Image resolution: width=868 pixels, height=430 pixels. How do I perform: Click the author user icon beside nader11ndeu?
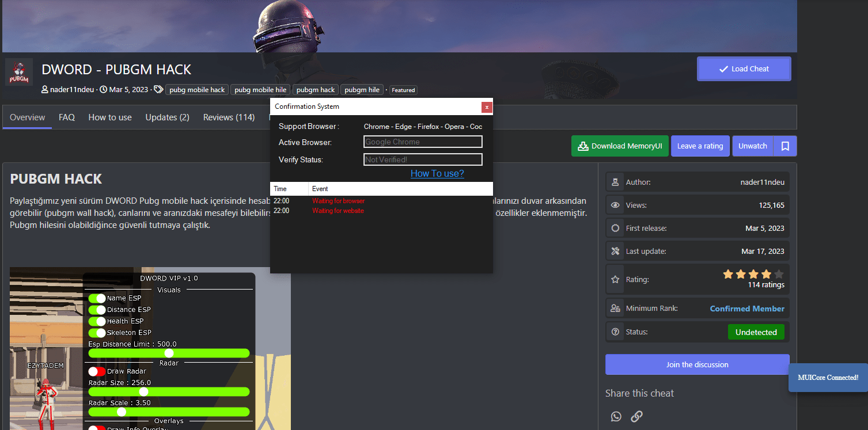tap(45, 90)
